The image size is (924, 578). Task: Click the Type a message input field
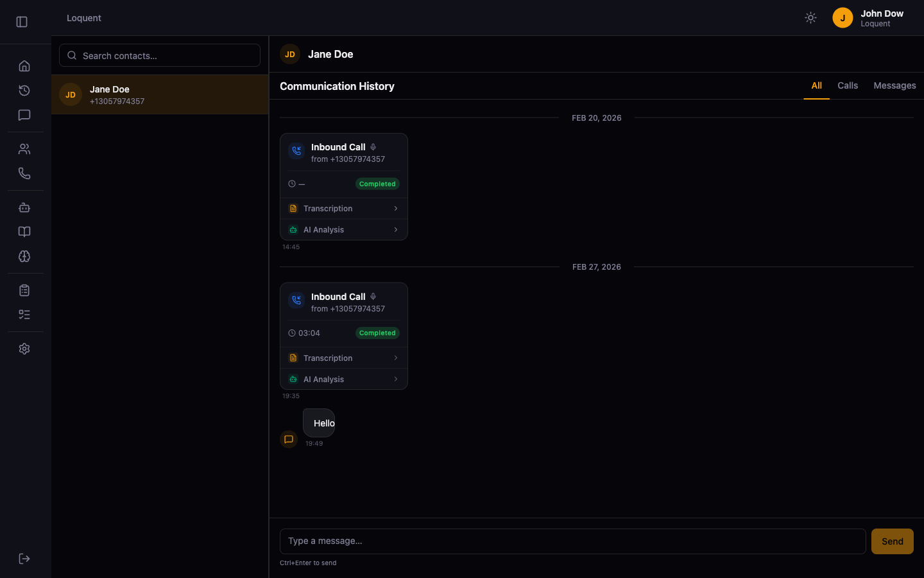click(x=572, y=541)
